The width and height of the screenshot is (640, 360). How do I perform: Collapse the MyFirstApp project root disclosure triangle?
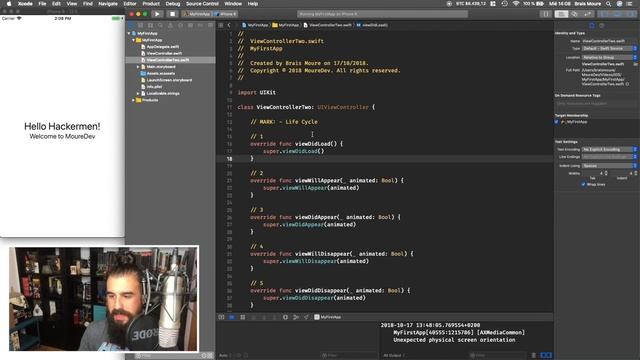click(x=129, y=33)
